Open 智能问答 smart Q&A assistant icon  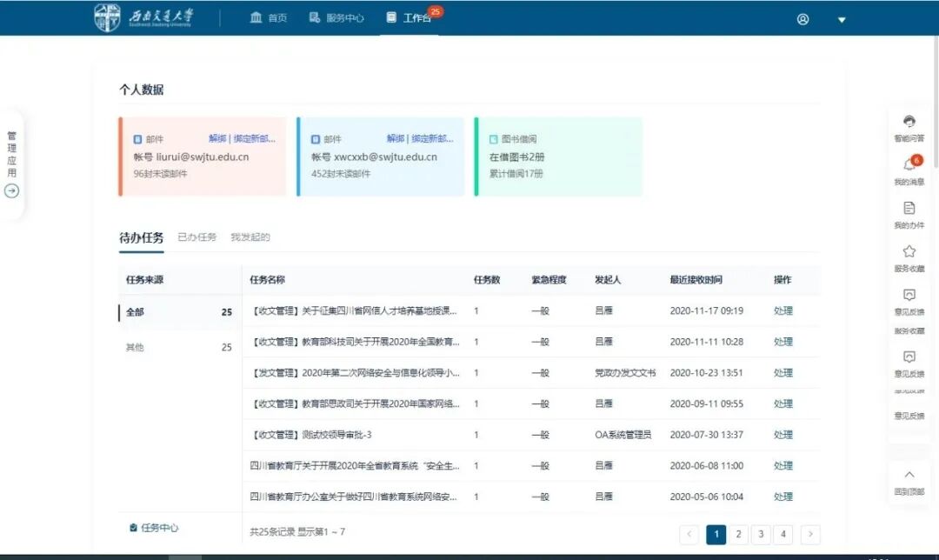pos(909,122)
